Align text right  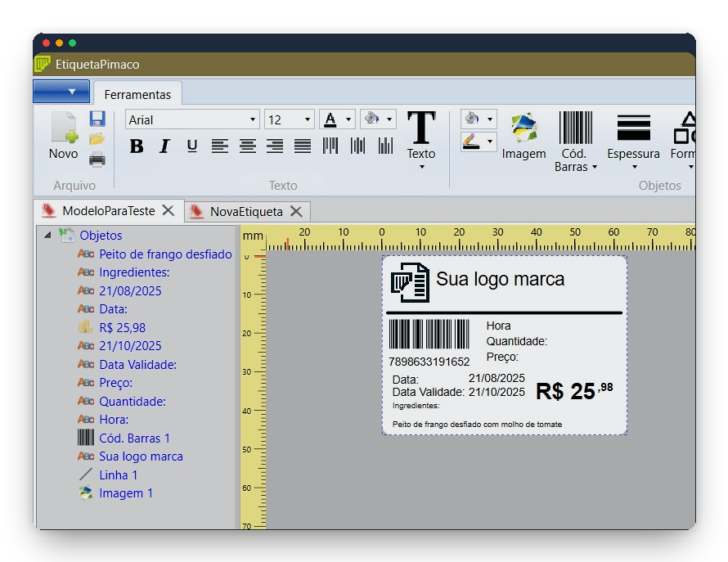tap(275, 146)
